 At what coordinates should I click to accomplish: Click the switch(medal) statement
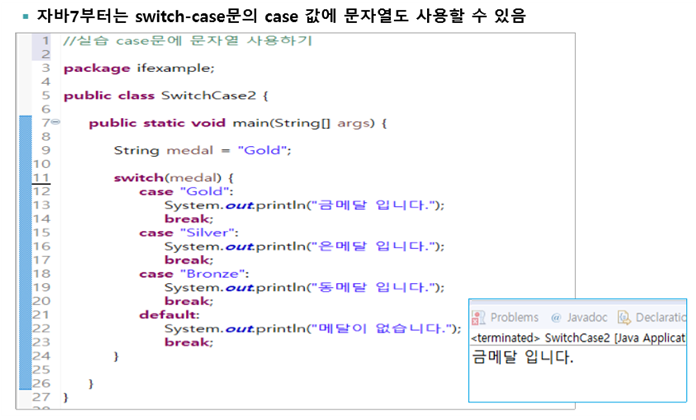pos(174,178)
